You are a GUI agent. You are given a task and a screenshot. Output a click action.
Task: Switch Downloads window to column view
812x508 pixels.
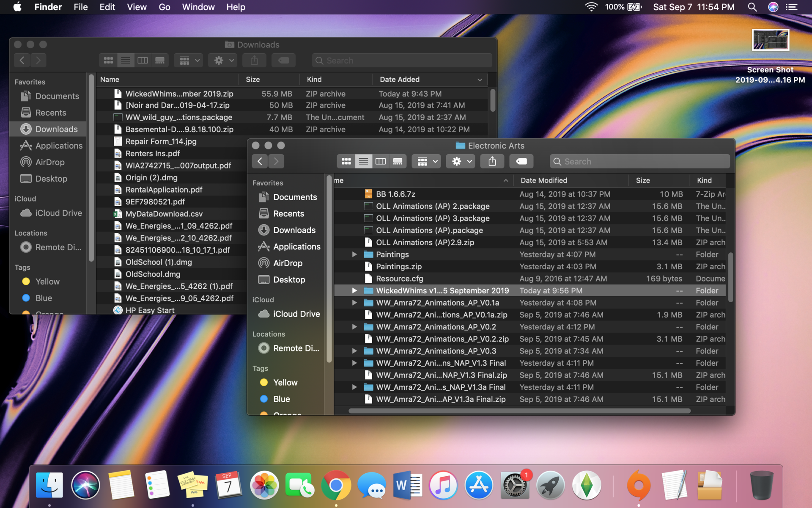(x=143, y=61)
